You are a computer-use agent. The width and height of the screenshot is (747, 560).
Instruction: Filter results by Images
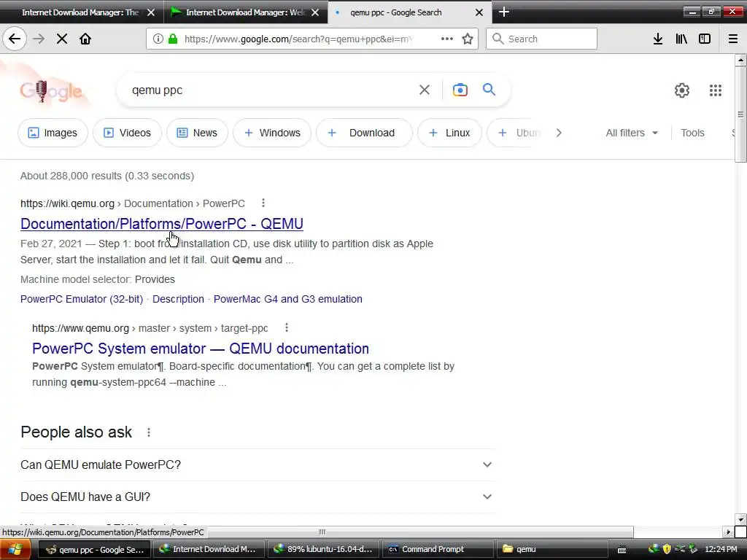coord(53,133)
